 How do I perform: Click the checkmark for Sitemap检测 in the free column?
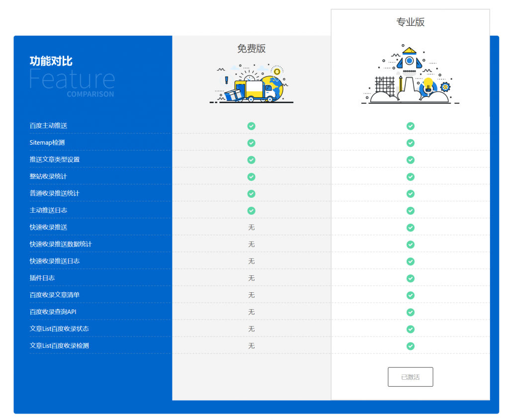pos(251,143)
